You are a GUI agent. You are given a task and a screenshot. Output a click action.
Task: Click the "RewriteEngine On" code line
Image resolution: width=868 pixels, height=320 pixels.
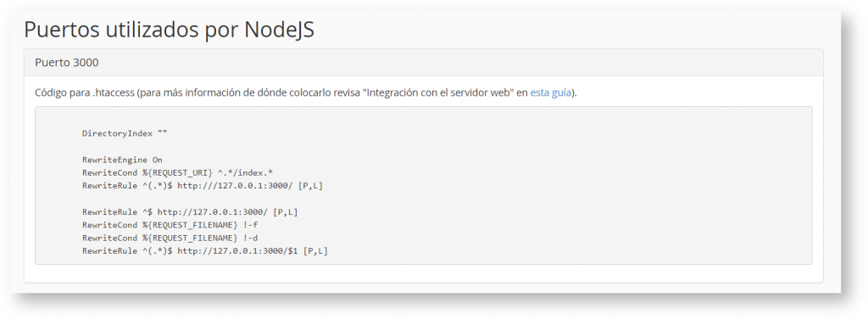(x=122, y=160)
